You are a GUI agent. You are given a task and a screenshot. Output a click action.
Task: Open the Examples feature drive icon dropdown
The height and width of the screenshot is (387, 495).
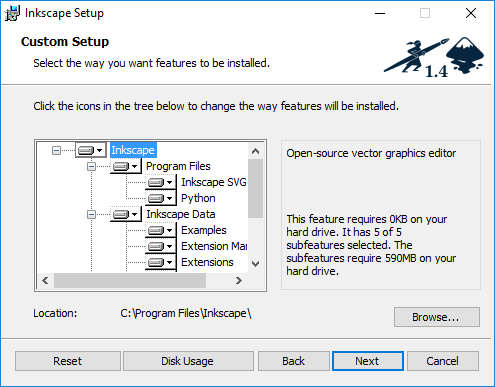[161, 230]
